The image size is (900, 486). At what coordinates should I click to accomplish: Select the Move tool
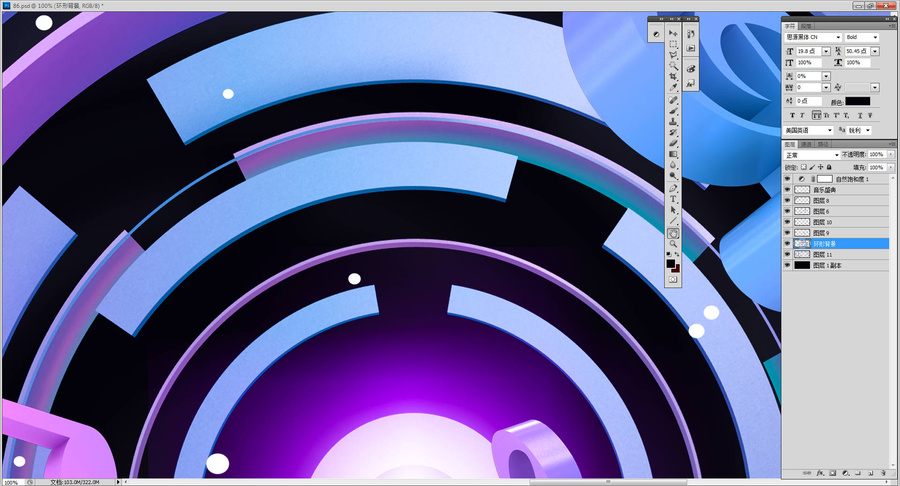[x=673, y=33]
